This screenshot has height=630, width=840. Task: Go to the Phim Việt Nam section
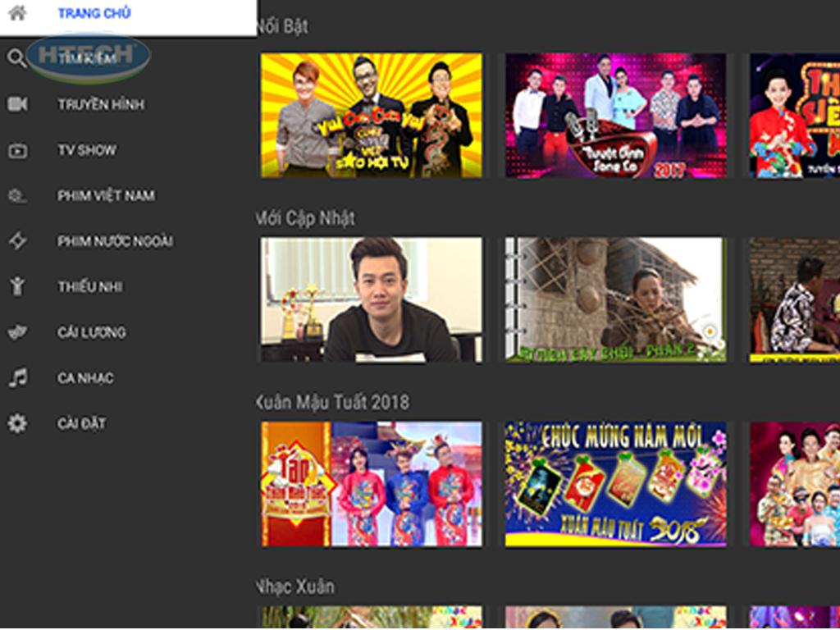tap(106, 195)
